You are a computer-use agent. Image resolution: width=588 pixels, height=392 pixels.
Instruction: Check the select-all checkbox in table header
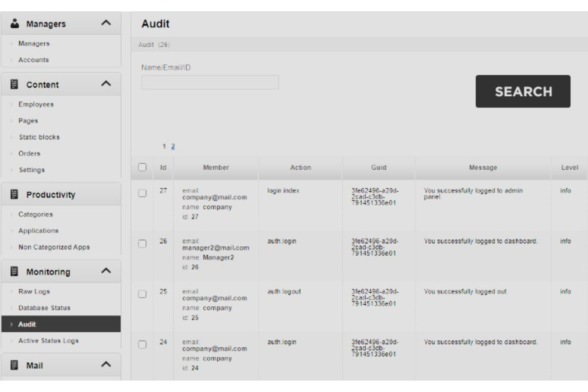tap(143, 167)
